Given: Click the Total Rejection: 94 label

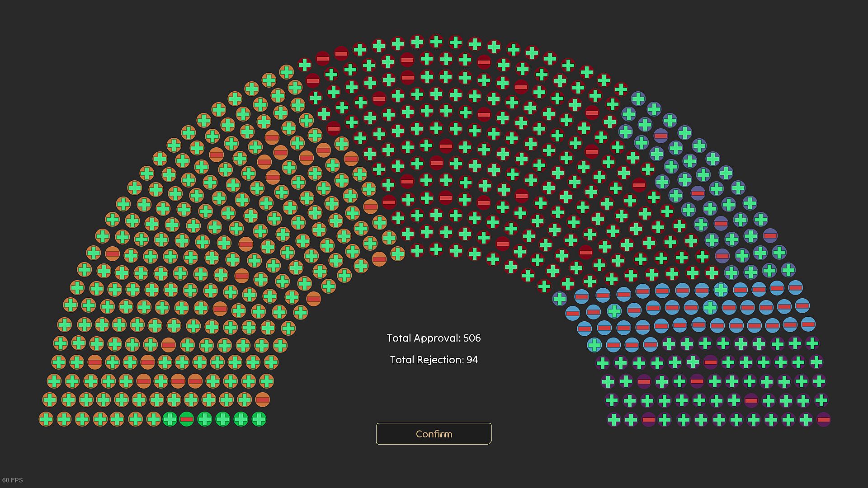Looking at the screenshot, I should [x=434, y=360].
